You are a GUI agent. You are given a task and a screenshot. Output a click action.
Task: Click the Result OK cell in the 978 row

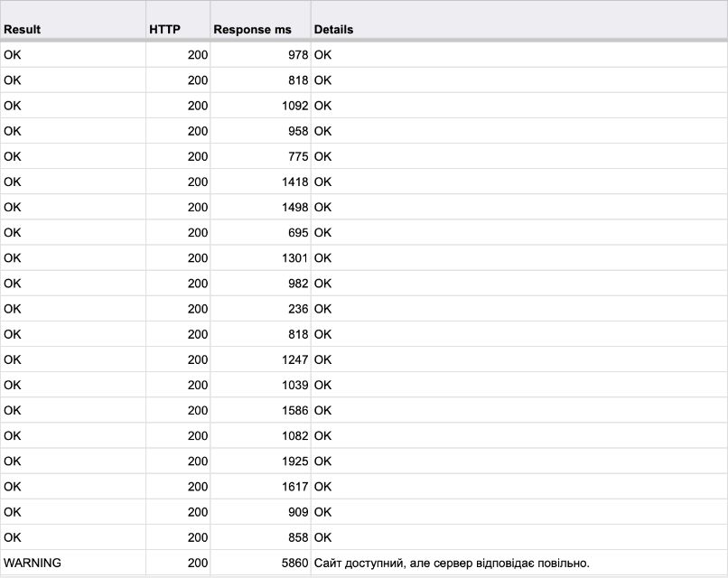[73, 55]
